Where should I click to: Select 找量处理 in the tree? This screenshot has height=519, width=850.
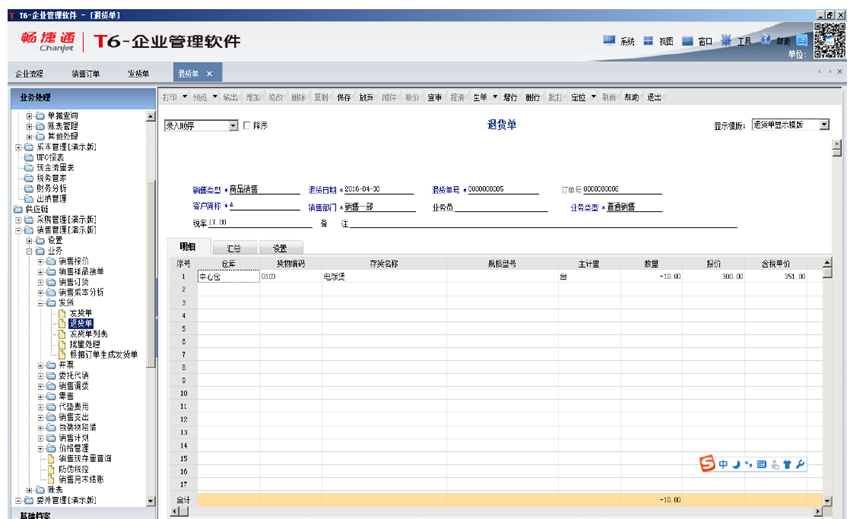[85, 344]
